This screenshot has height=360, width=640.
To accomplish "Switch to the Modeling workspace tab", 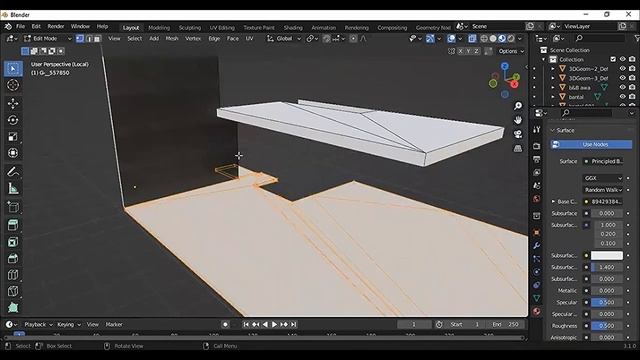I will click(x=159, y=28).
